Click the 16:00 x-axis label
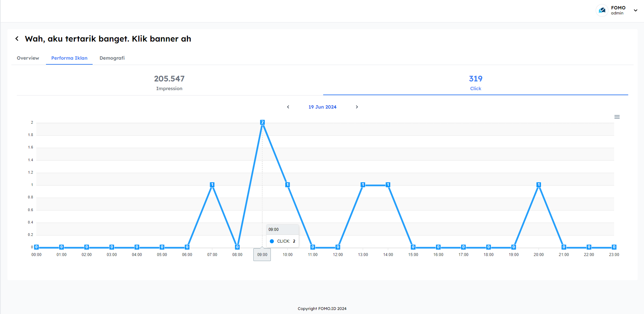The height and width of the screenshot is (314, 644). tap(438, 255)
